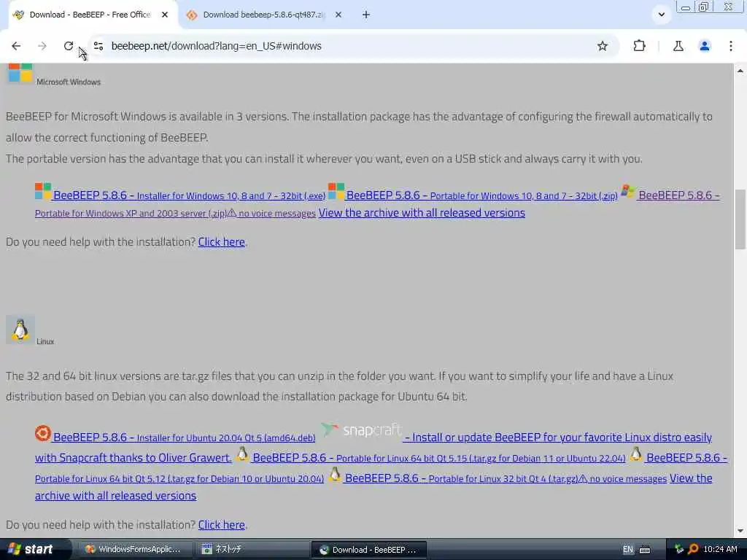Screen dimensions: 747x560
Task: Open Chrome Labs flask icon
Action: coord(678,46)
